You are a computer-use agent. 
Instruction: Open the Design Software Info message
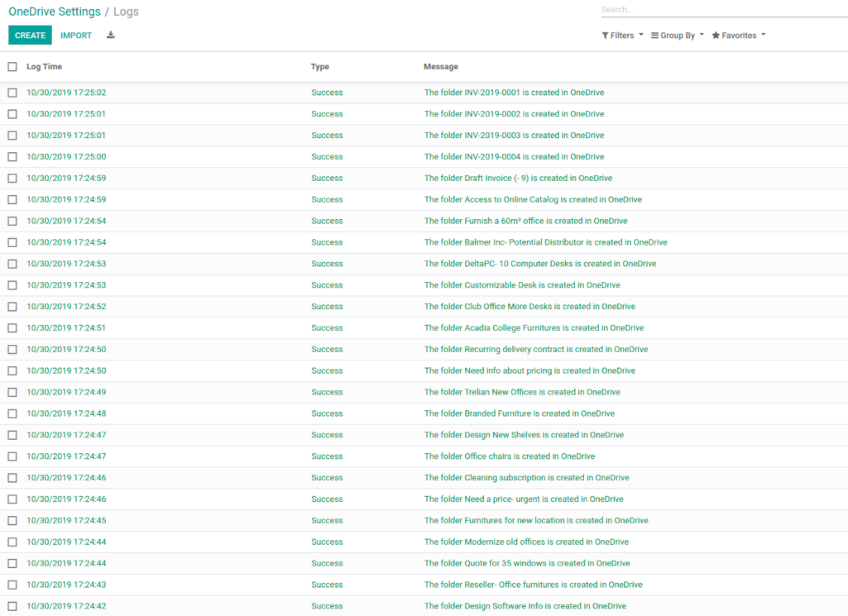click(525, 606)
